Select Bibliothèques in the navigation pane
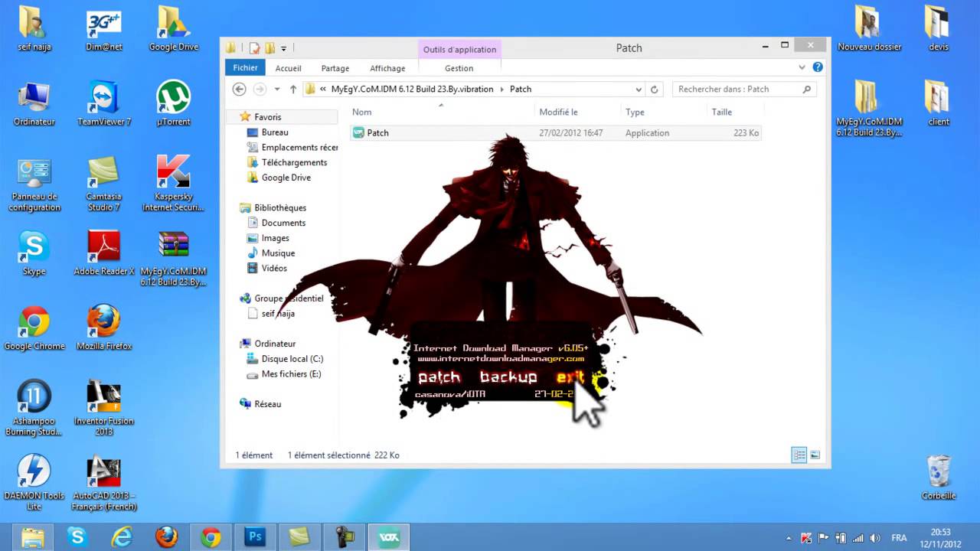The height and width of the screenshot is (551, 980). click(x=279, y=207)
